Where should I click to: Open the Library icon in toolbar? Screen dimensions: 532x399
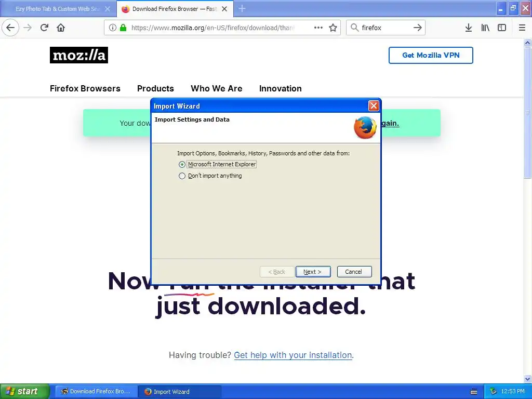[x=485, y=28]
